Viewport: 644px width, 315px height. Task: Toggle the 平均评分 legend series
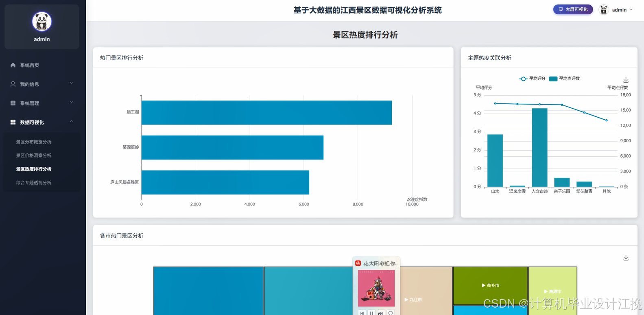click(x=532, y=79)
